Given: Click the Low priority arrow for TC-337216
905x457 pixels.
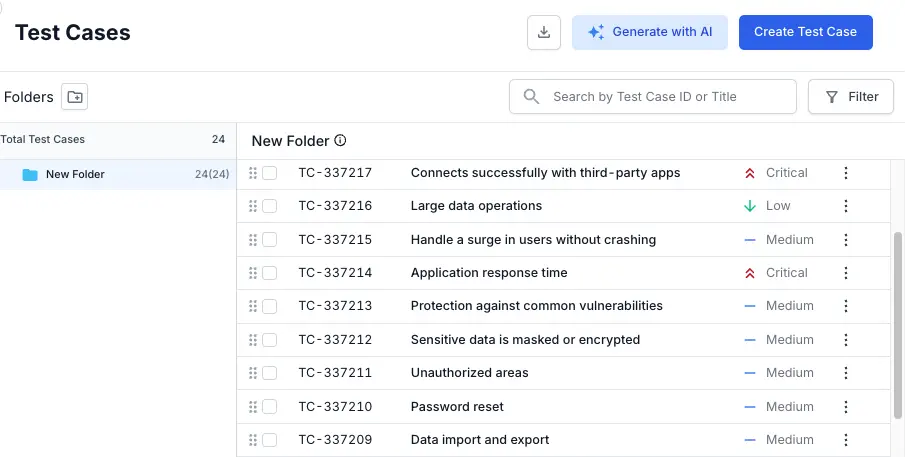Looking at the screenshot, I should coord(750,206).
